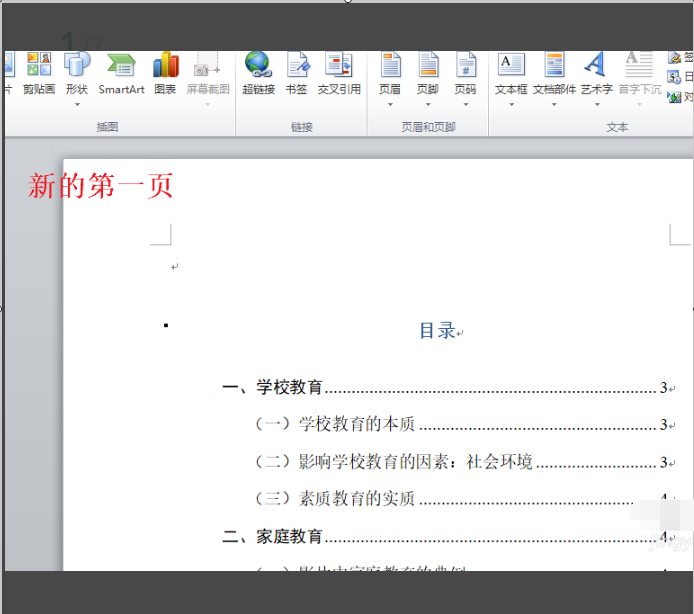
Task: Click the Drop Cap (首字下沉) icon
Action: 639,65
